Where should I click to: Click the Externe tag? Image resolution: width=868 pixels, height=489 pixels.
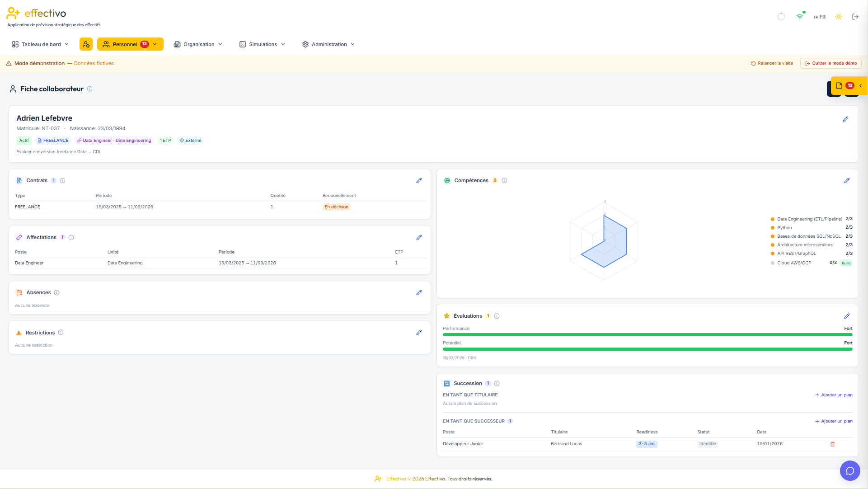coord(191,141)
